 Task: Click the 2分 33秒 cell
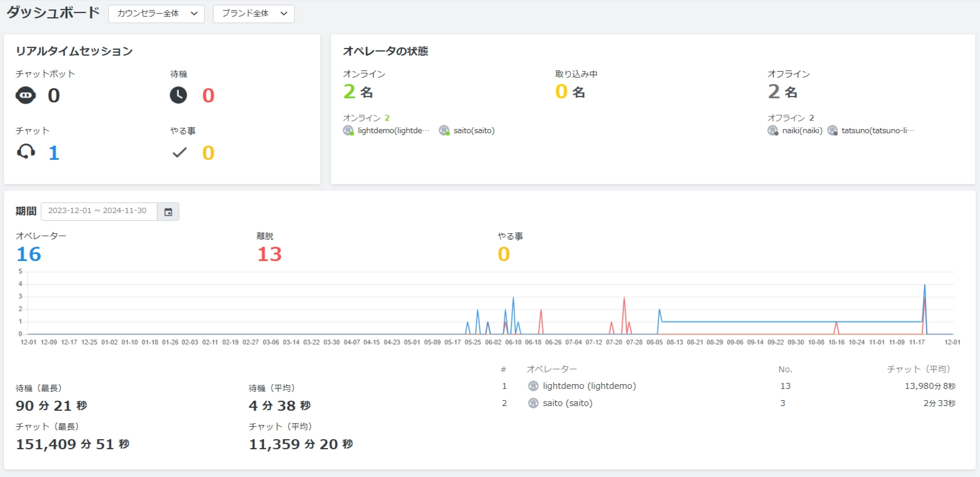(939, 403)
